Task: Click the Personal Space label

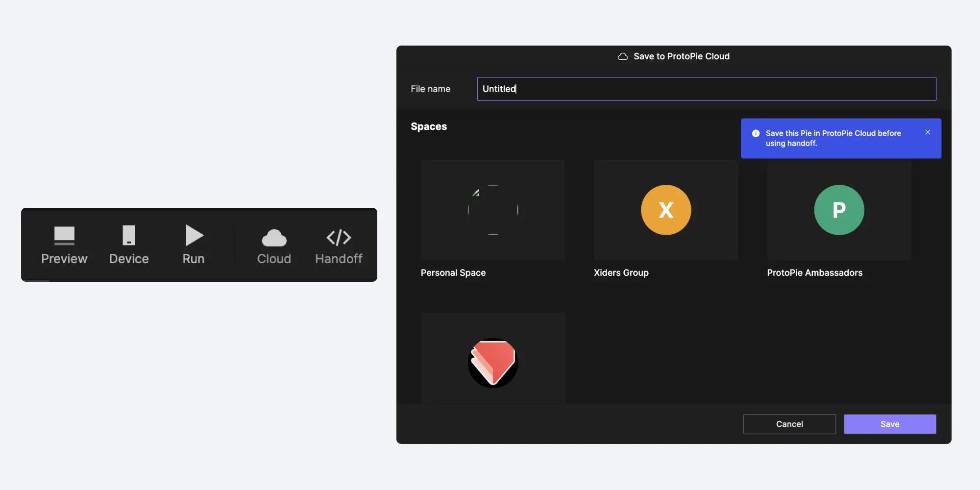Action: click(x=453, y=272)
